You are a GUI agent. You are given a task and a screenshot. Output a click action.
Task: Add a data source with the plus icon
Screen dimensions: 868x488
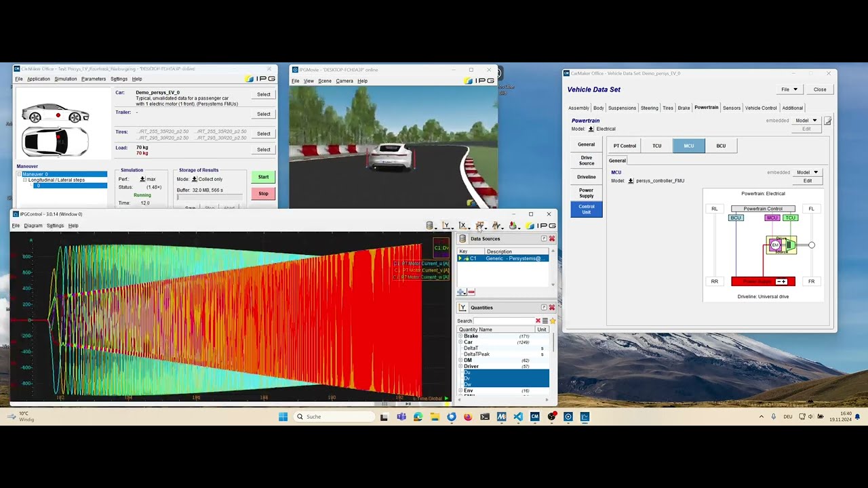point(462,292)
